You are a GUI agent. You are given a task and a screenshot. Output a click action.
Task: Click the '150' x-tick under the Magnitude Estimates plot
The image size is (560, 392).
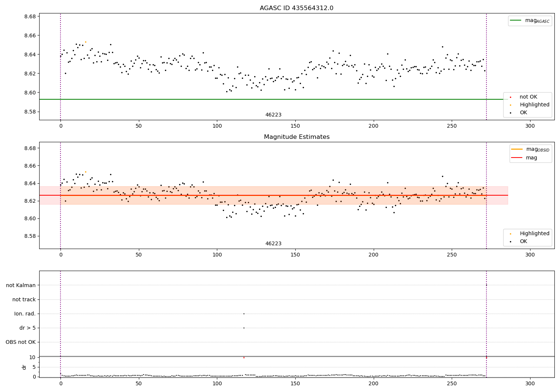(x=295, y=255)
